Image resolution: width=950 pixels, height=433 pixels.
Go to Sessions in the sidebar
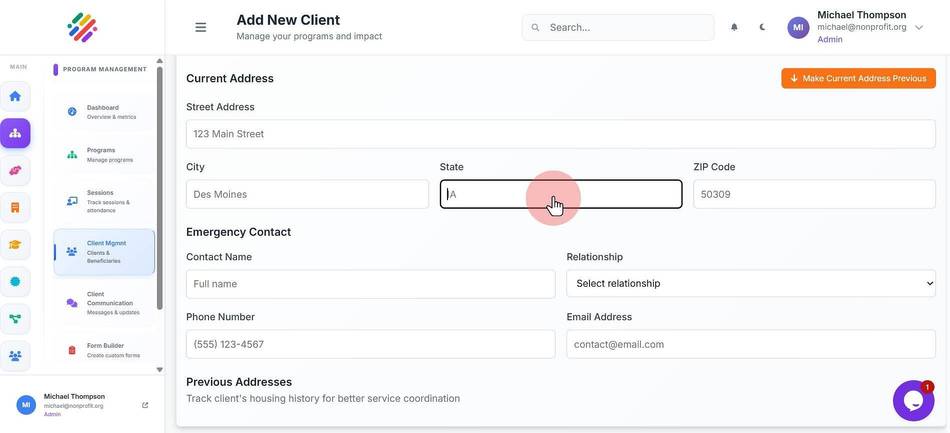click(x=104, y=201)
